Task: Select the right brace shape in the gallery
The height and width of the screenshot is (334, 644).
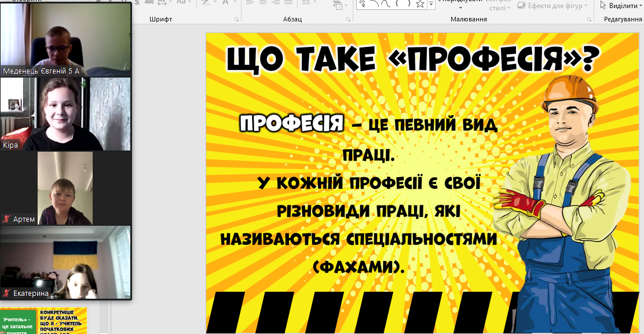Action: 409,3
